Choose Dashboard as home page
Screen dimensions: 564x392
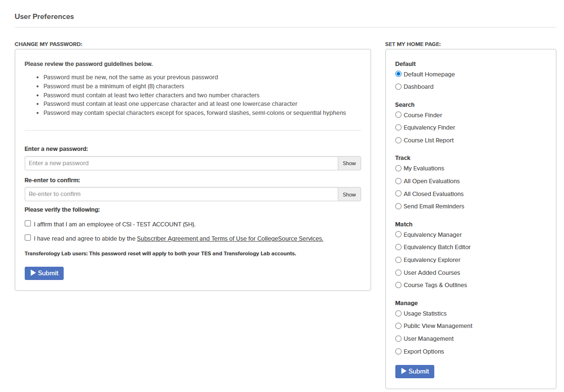tap(398, 86)
